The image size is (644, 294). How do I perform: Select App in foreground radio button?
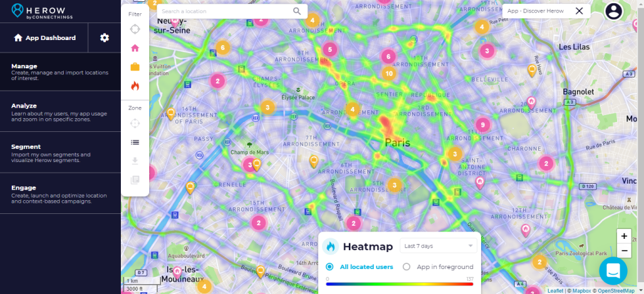[x=406, y=266]
